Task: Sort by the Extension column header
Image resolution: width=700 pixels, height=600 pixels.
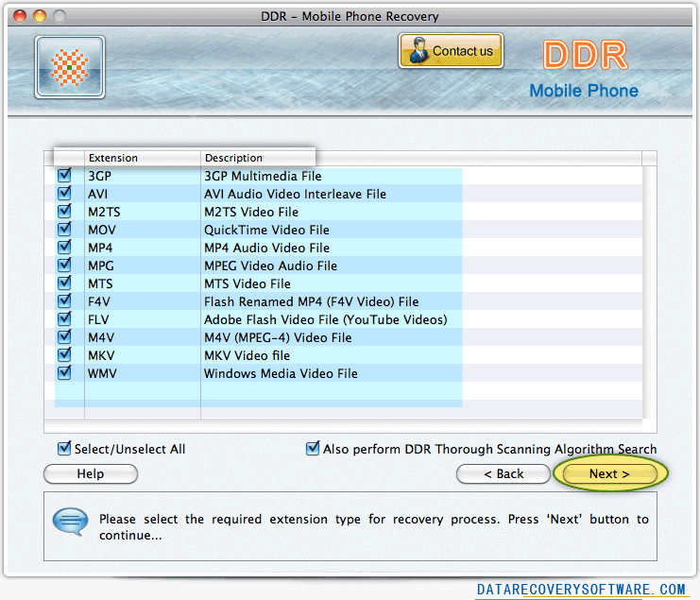Action: [x=143, y=158]
